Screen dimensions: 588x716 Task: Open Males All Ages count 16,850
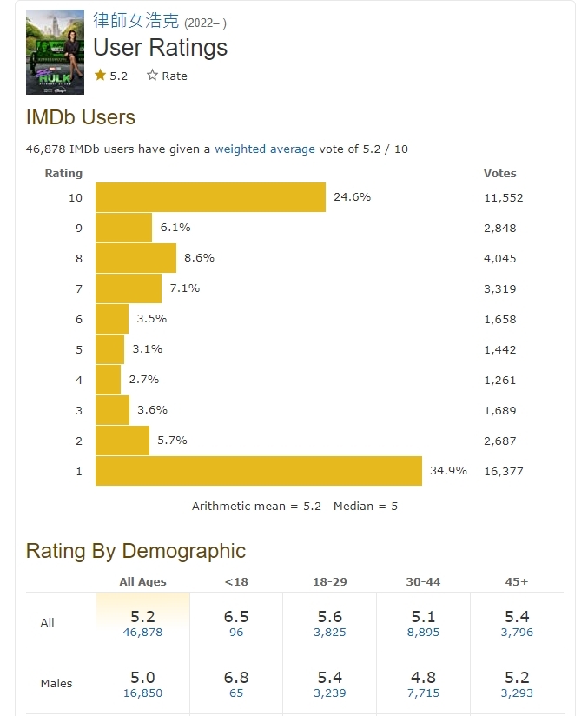(142, 693)
